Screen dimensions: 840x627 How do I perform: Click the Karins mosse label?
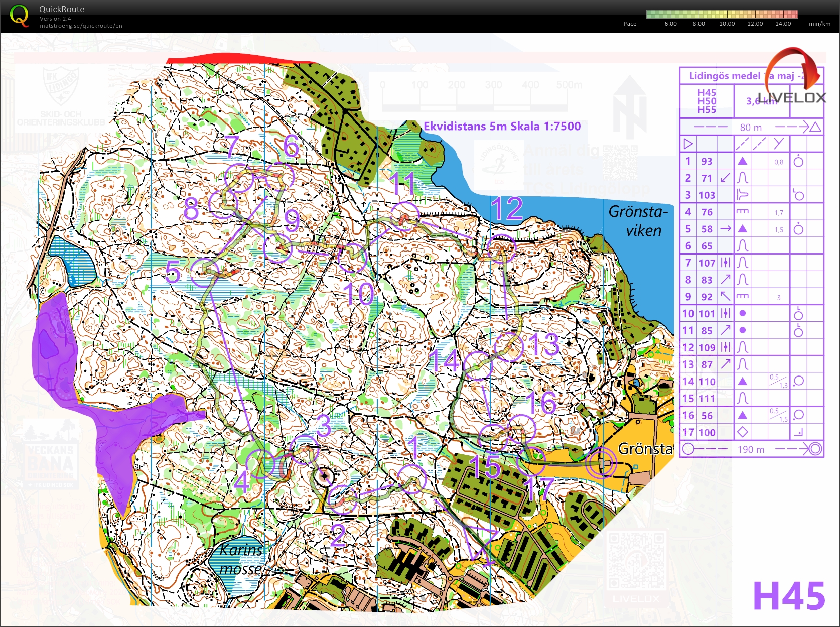tap(241, 559)
